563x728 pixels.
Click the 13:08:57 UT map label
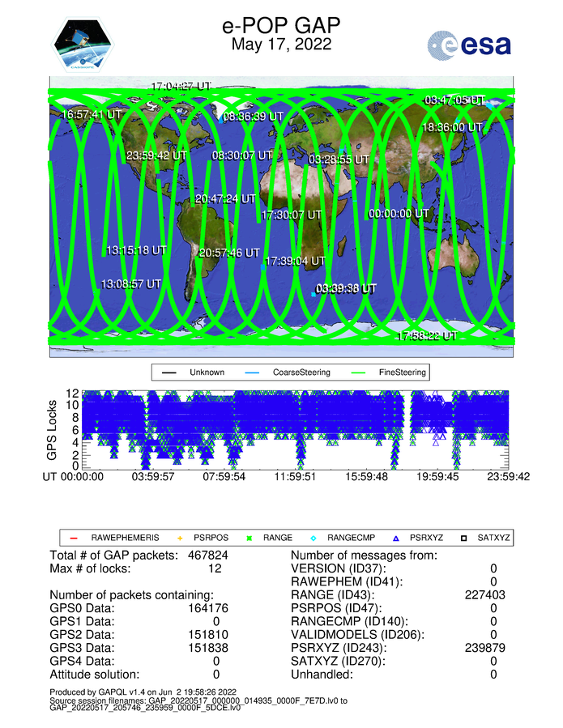tap(130, 284)
